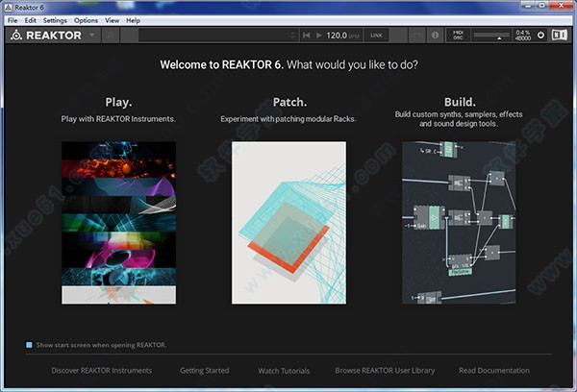577x392 pixels.
Task: Click the info hints icon
Action: tap(435, 36)
